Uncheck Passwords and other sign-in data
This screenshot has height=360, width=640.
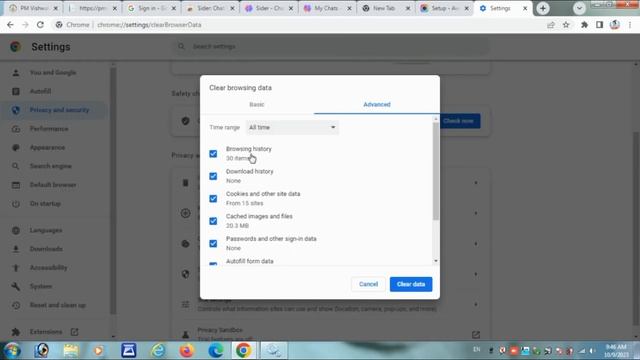(x=213, y=244)
